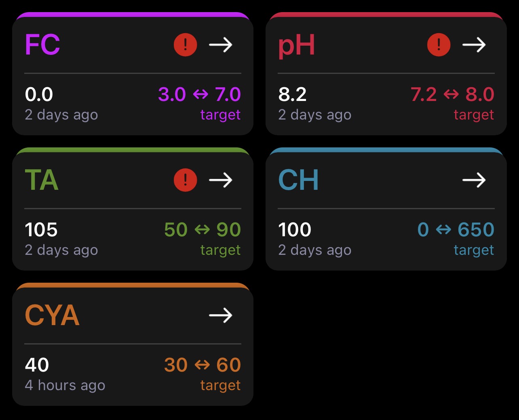Click the red warning icon on pH card
This screenshot has width=519, height=420.
tap(439, 45)
